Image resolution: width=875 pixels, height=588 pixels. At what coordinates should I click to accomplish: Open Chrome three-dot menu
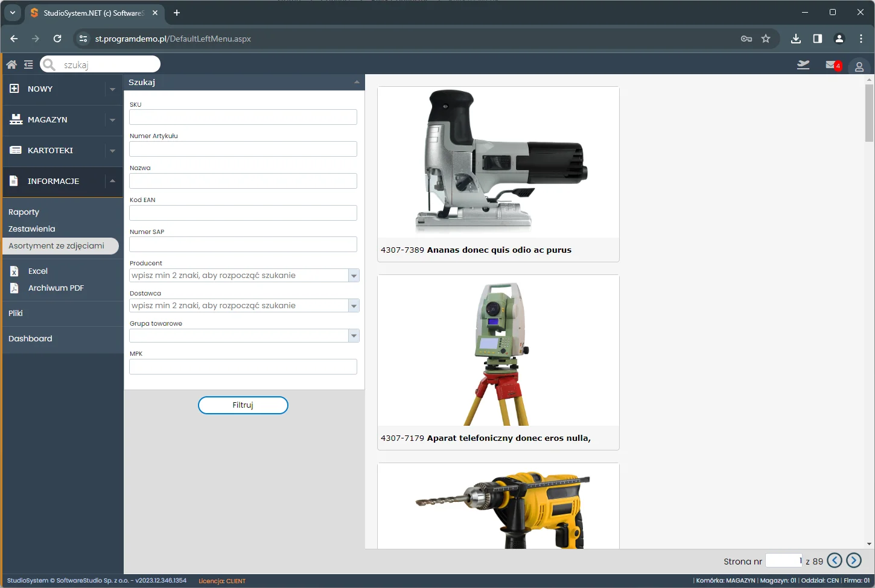861,39
